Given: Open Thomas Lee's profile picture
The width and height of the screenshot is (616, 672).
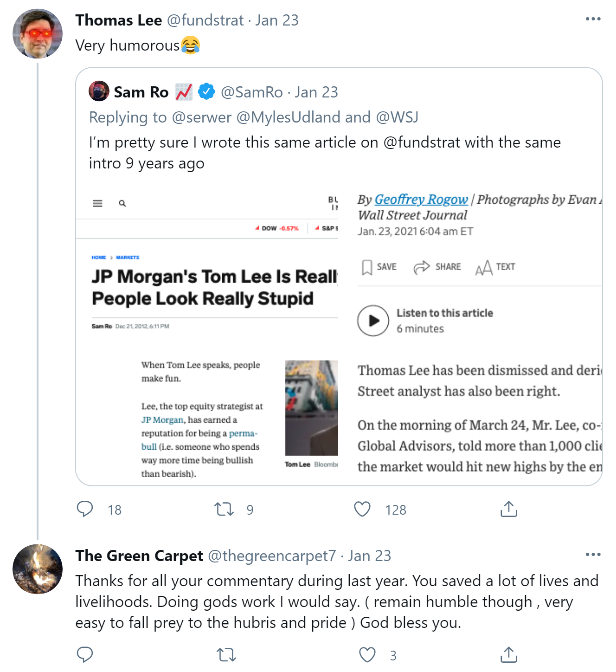Looking at the screenshot, I should point(38,33).
